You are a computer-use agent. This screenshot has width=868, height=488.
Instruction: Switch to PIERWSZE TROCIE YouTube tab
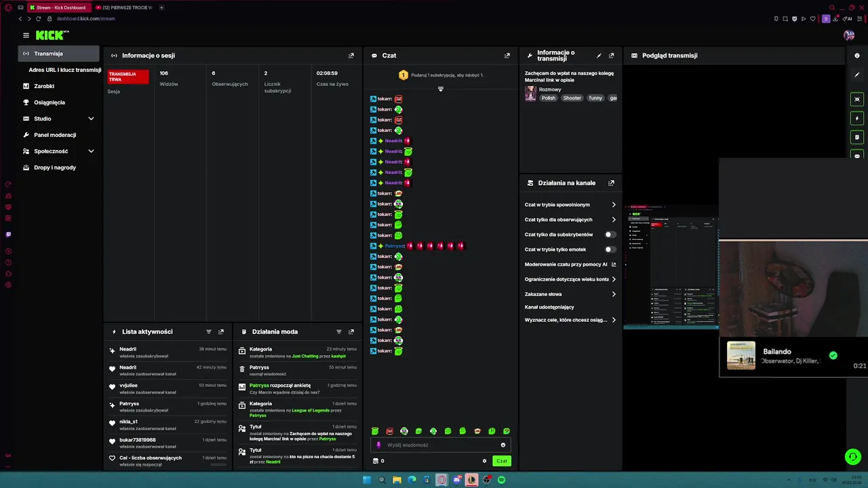(x=124, y=7)
